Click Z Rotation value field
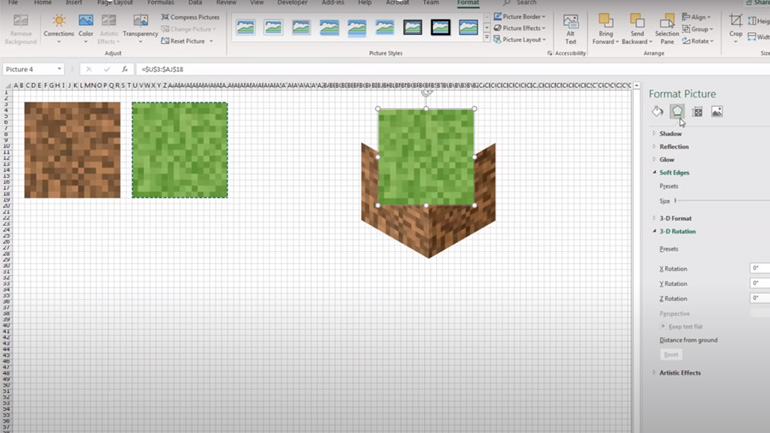 [760, 298]
